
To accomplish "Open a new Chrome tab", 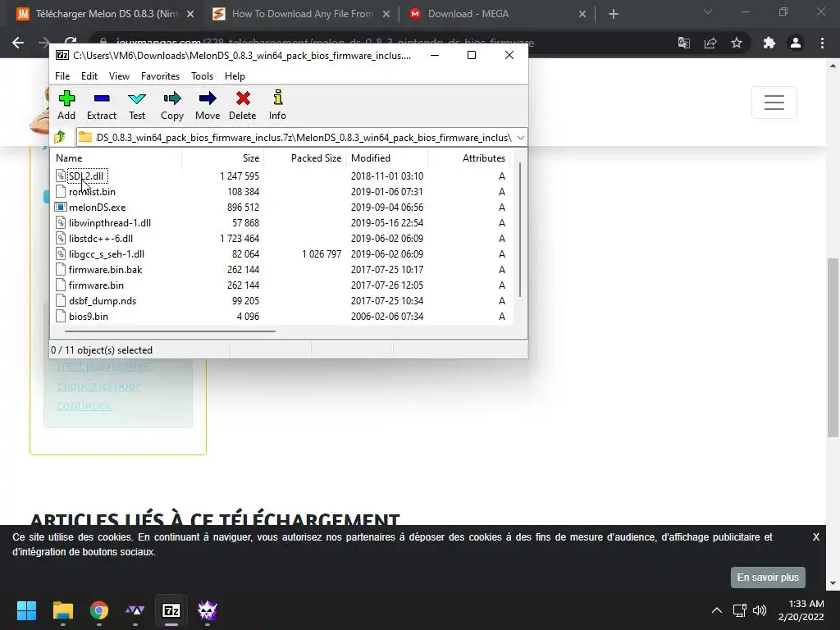I will coord(614,14).
